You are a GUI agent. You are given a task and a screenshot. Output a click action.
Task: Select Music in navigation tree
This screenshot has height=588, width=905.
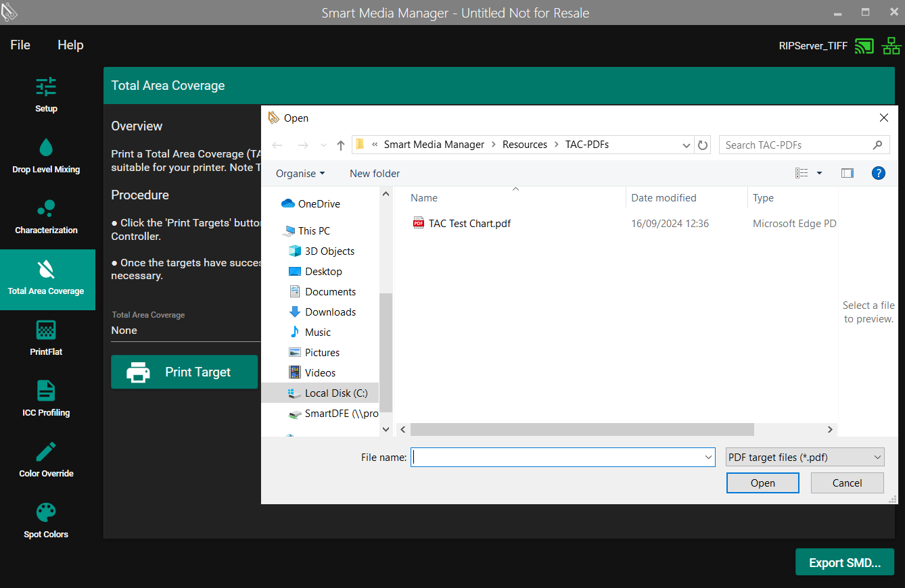[310, 332]
